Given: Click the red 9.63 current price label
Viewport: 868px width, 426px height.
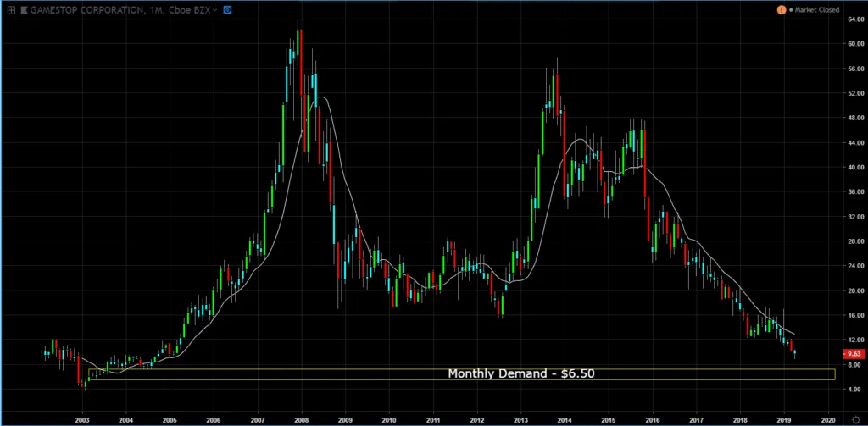Looking at the screenshot, I should coord(853,354).
